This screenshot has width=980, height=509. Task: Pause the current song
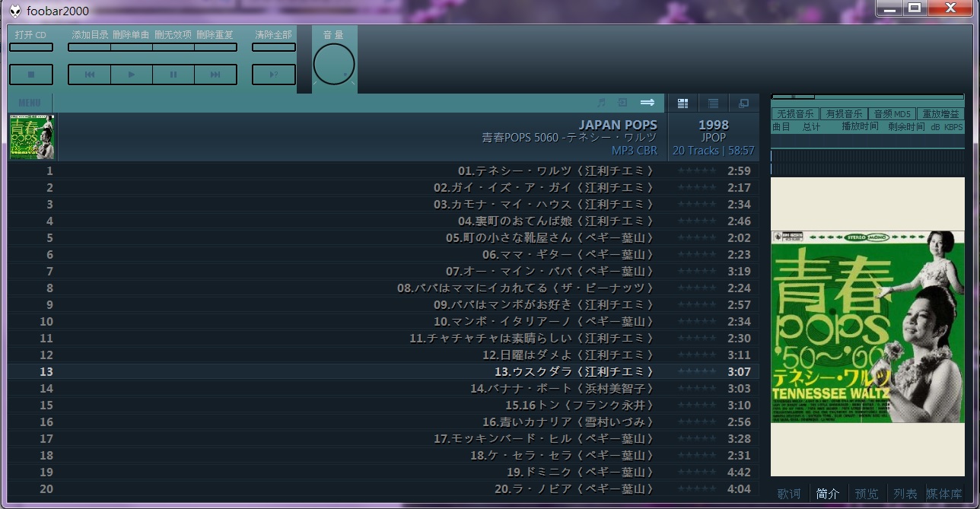point(173,75)
